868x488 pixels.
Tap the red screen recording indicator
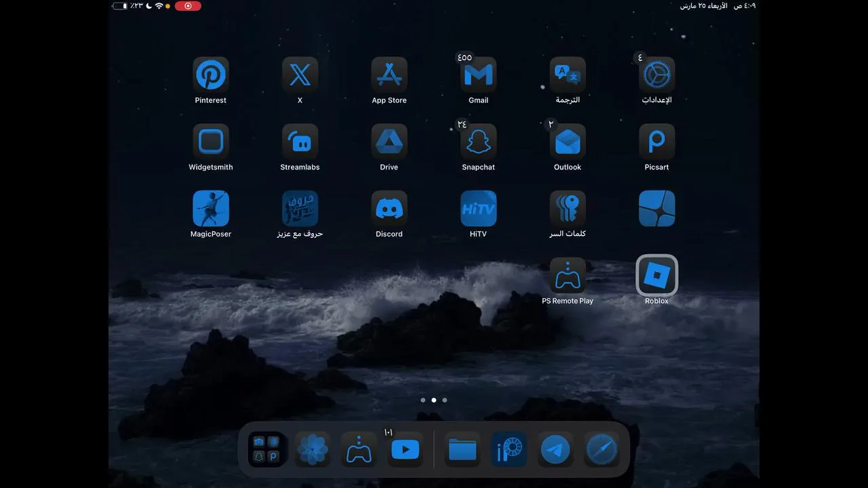188,6
